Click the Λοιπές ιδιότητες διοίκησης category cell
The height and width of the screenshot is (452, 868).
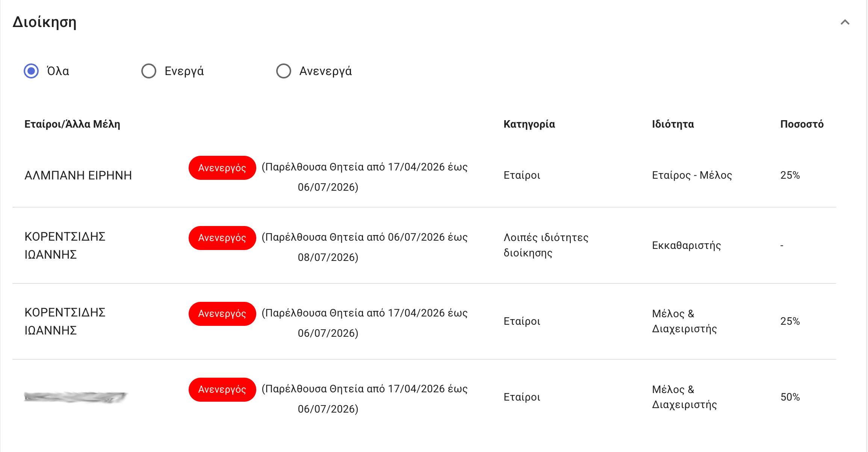tap(546, 245)
